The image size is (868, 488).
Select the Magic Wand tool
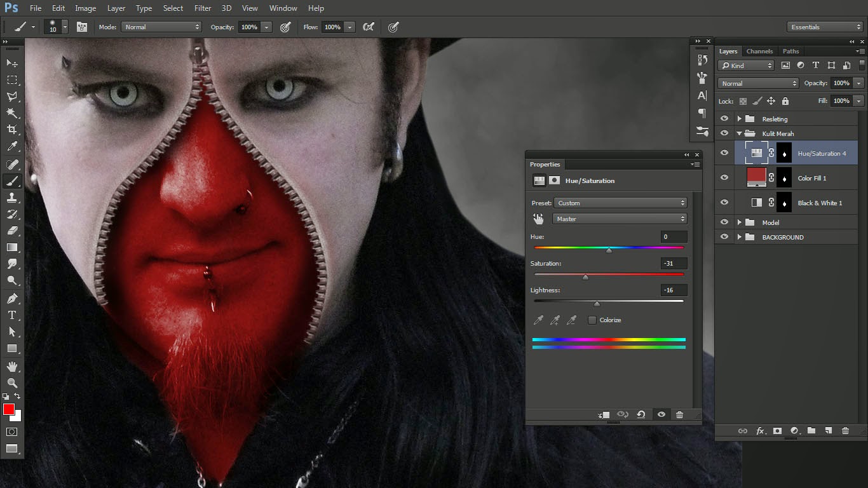(12, 113)
